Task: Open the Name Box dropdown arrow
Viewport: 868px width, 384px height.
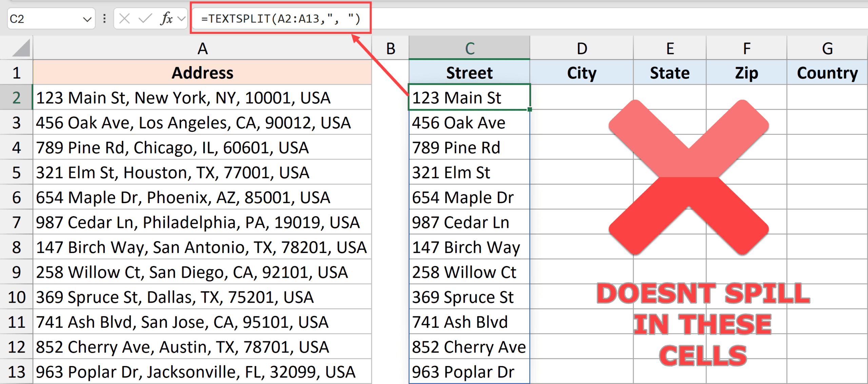Action: point(87,19)
